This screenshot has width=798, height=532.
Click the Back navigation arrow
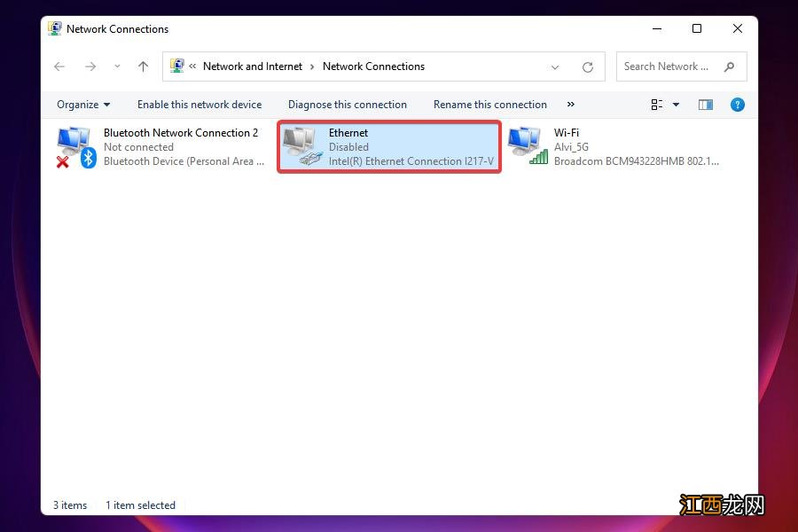59,66
